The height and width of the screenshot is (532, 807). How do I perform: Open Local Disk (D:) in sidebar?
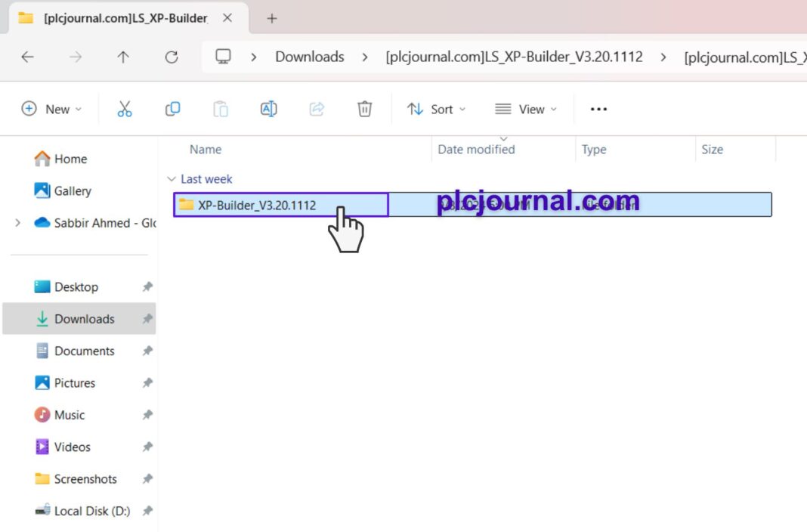click(82, 511)
